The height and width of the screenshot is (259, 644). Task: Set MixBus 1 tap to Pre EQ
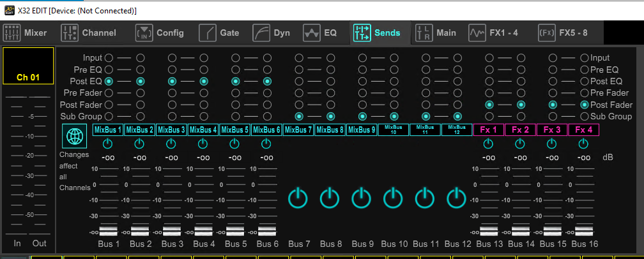[109, 70]
